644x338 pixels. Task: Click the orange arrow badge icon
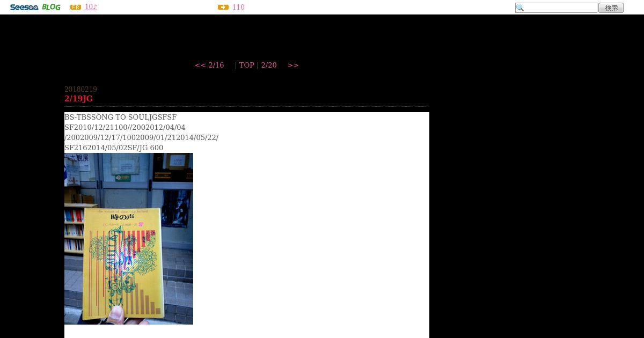point(223,7)
